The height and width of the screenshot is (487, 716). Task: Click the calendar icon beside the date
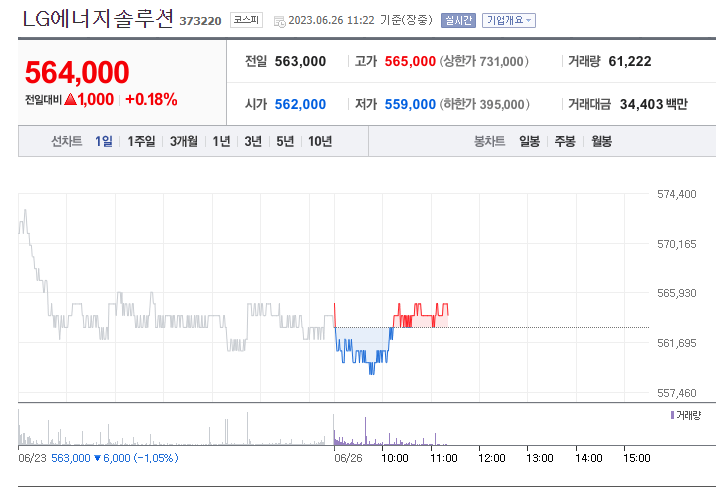tap(279, 21)
